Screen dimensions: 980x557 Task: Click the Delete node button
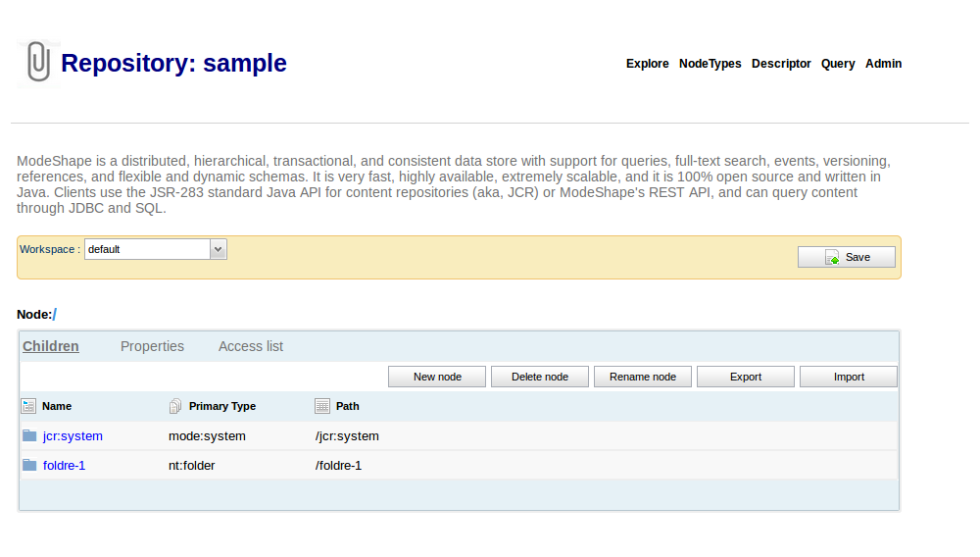[x=540, y=377]
